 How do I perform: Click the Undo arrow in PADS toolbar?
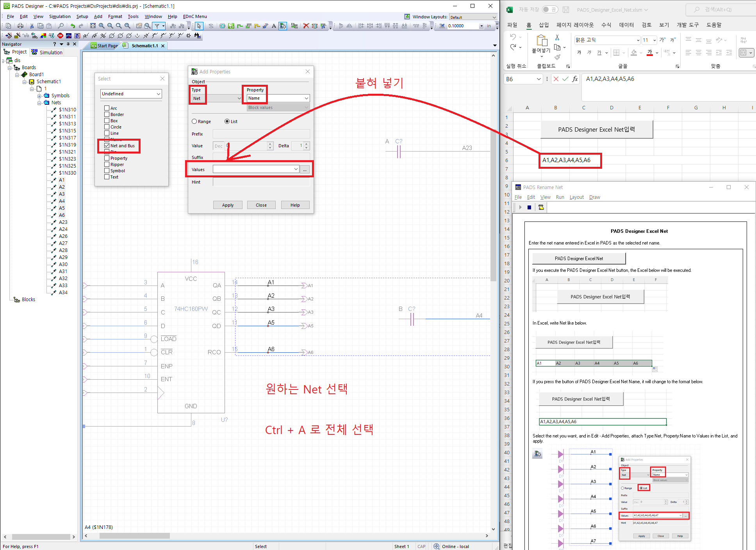73,26
